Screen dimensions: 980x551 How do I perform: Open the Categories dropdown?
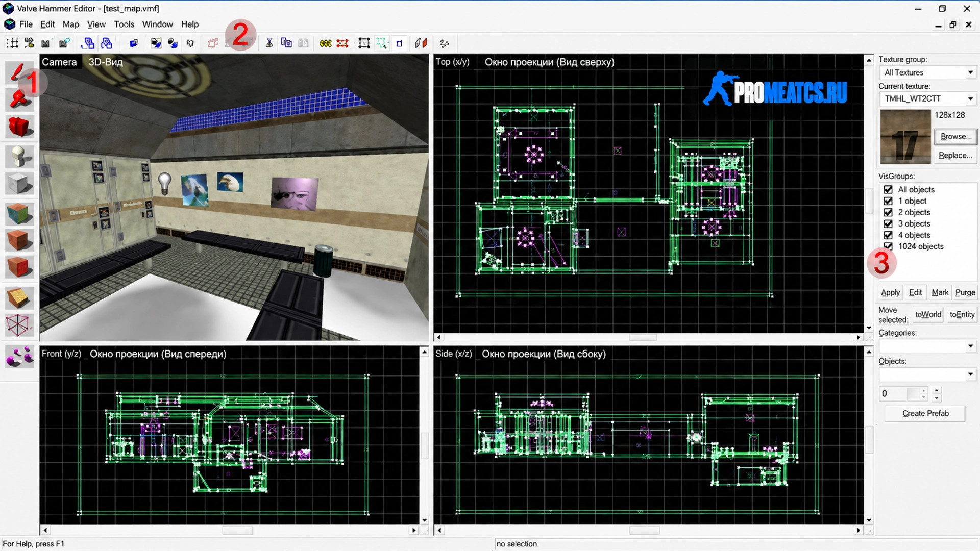(927, 346)
